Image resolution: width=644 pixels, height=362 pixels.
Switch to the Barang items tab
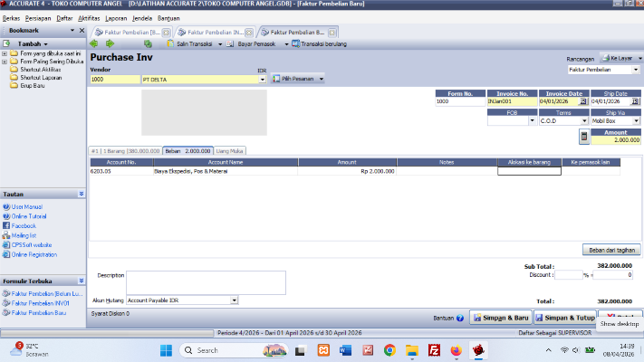[x=125, y=151]
